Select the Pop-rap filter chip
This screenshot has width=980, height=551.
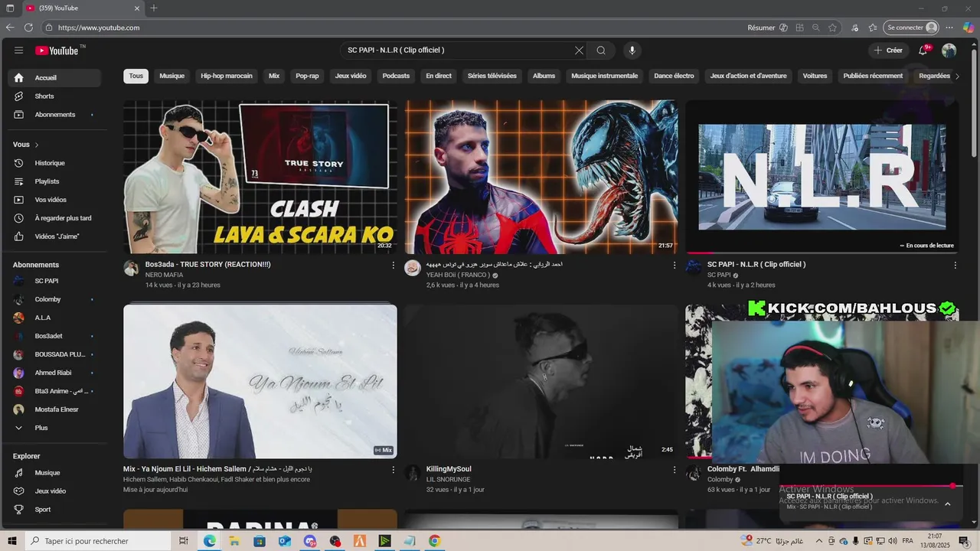point(307,76)
